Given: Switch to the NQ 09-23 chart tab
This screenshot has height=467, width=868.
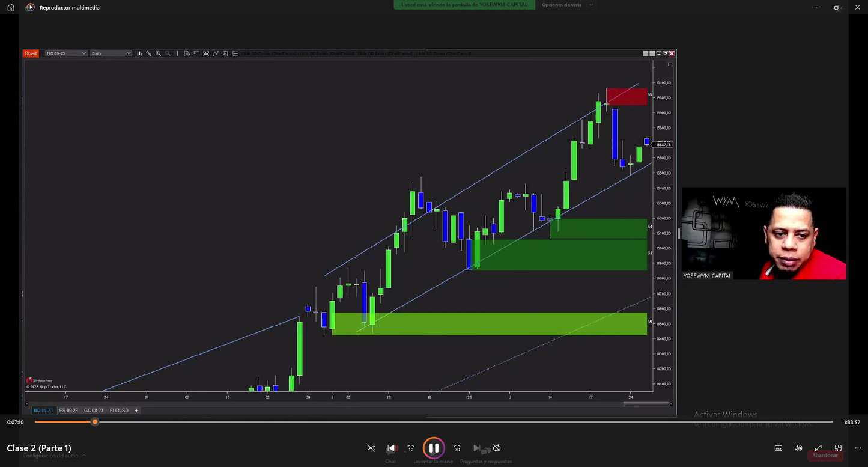Looking at the screenshot, I should [x=43, y=411].
